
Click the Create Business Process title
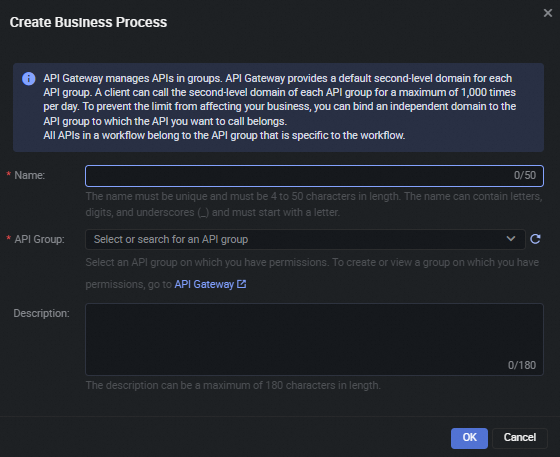88,22
